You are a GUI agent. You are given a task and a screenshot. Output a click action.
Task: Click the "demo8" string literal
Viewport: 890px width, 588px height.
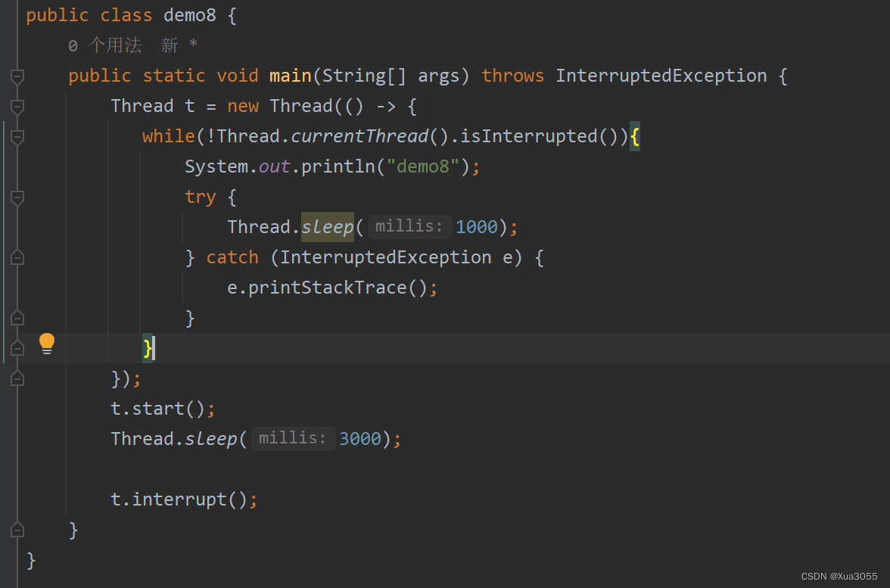[423, 166]
